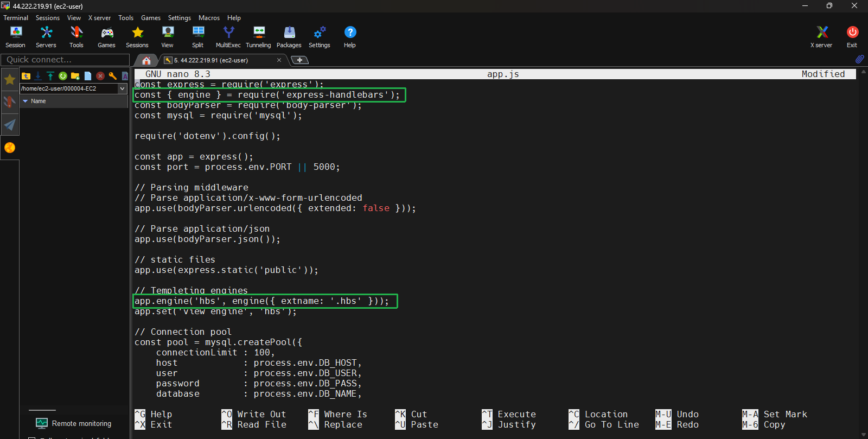Open the Sessions menu
This screenshot has height=439, width=868.
pos(48,18)
